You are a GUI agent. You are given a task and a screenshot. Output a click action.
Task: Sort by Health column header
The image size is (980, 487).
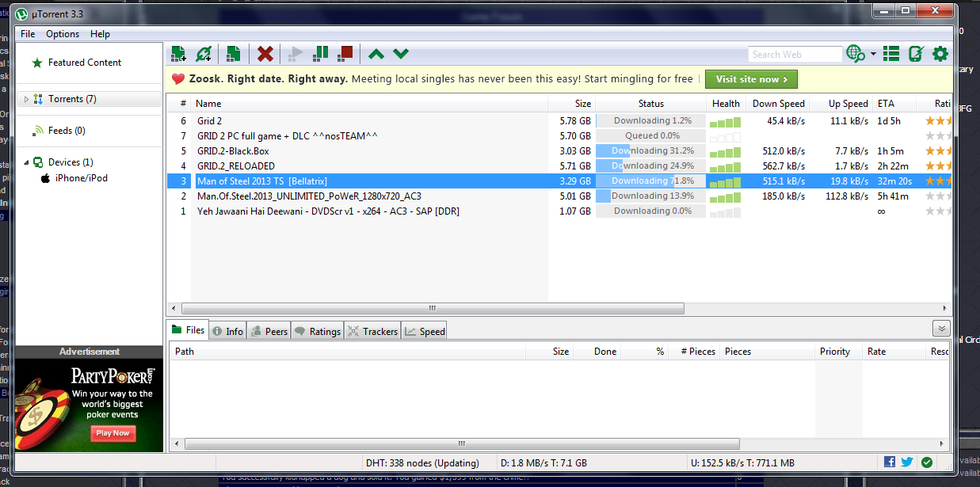coord(726,104)
